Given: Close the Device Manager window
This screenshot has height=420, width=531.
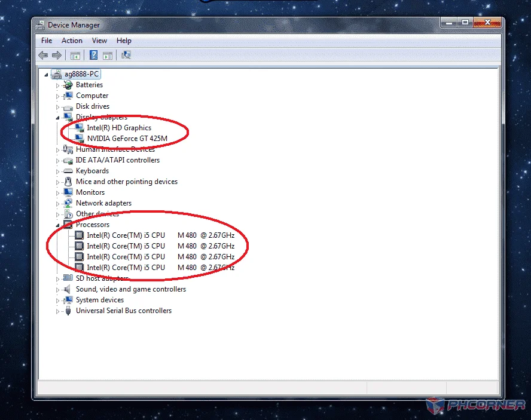Looking at the screenshot, I should pos(487,23).
